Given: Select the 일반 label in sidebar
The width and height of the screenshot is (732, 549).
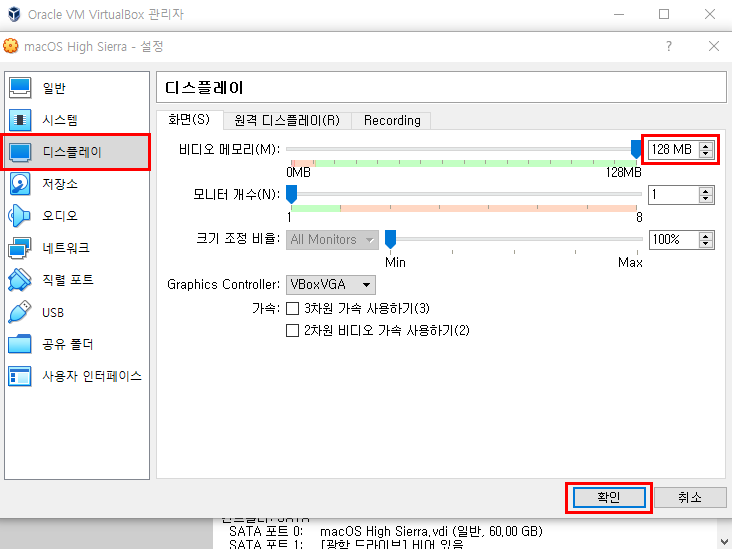Looking at the screenshot, I should pyautogui.click(x=54, y=88).
